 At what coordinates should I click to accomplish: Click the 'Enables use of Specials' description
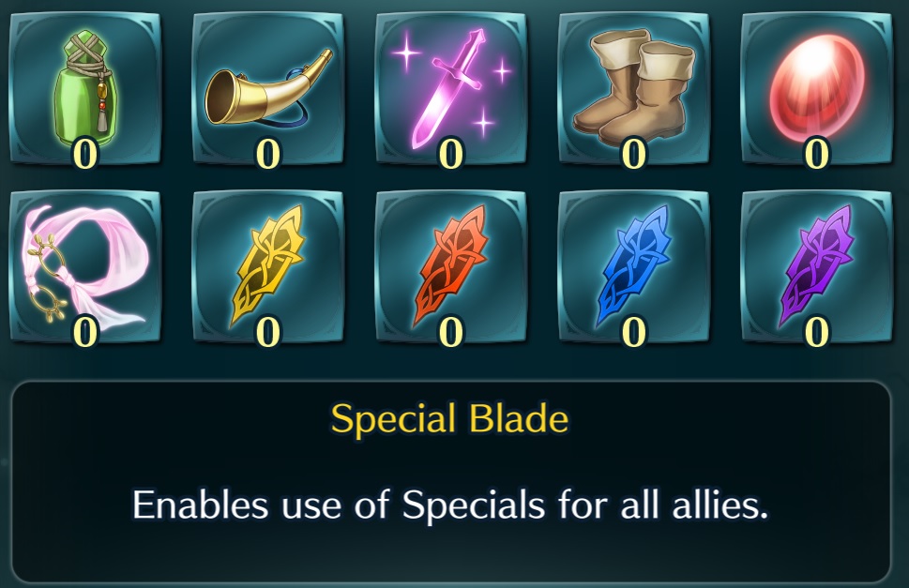(450, 504)
